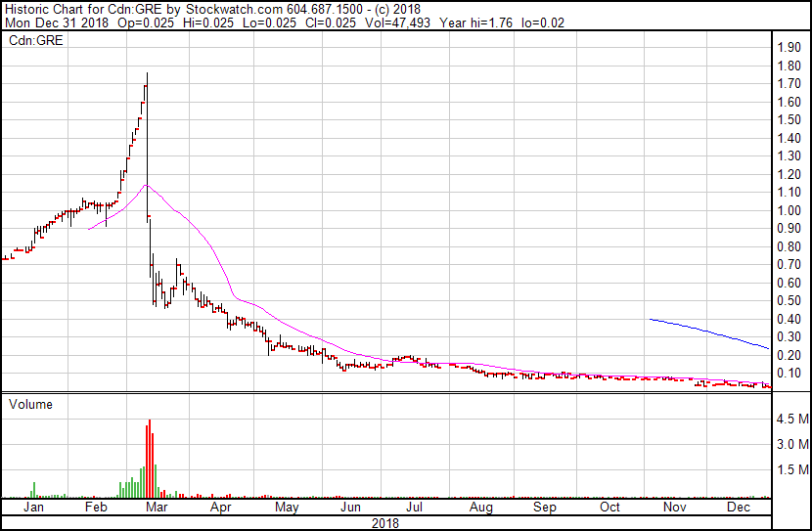Click the price peak near 1.76
This screenshot has height=531, width=812.
(x=147, y=74)
